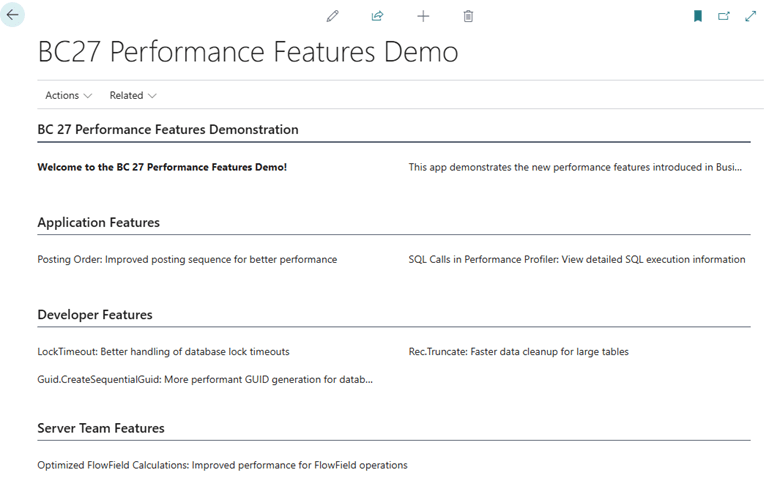Click the bookmark icon
Image resolution: width=780 pixels, height=500 pixels.
click(698, 16)
